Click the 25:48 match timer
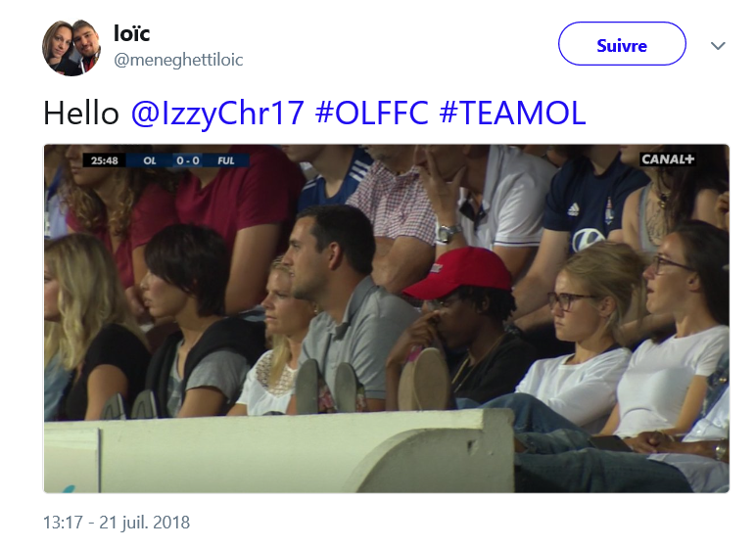 (104, 160)
